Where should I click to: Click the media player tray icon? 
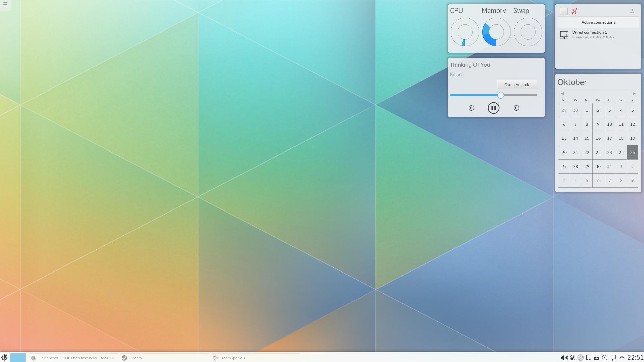[605, 358]
